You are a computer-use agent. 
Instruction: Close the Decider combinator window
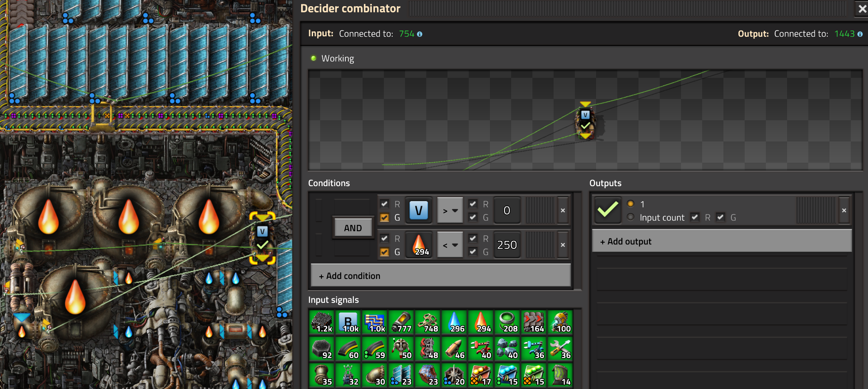(862, 8)
